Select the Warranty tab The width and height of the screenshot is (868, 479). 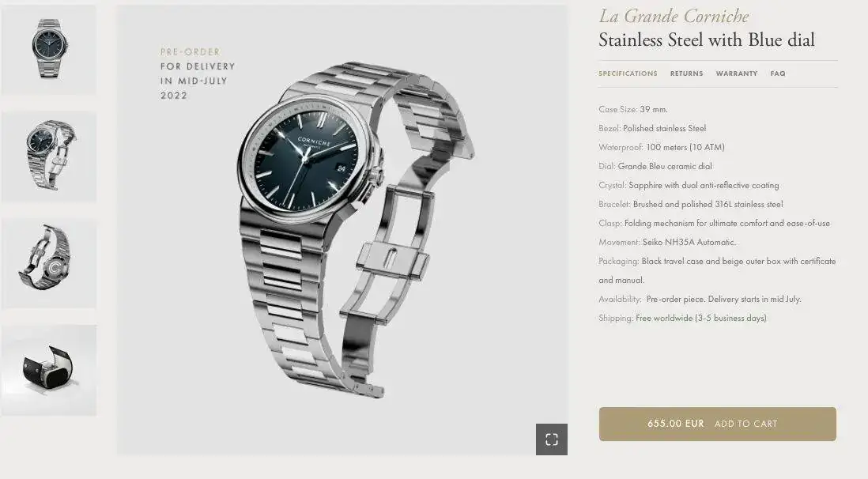pyautogui.click(x=736, y=73)
